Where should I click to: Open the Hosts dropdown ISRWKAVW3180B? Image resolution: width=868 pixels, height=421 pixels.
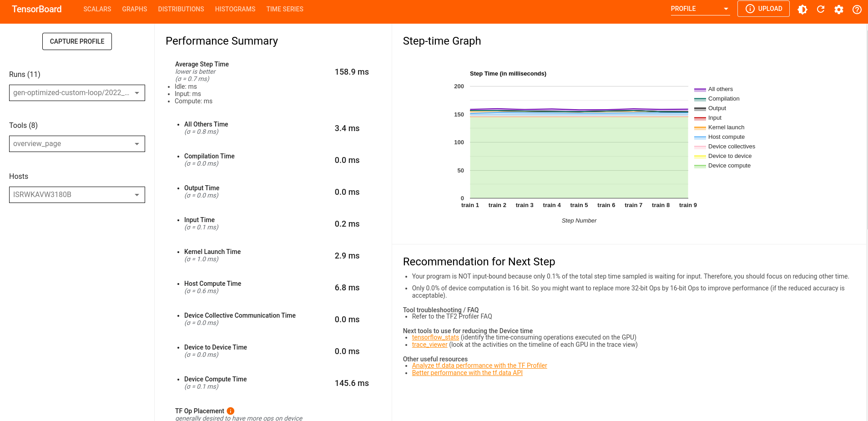[77, 195]
